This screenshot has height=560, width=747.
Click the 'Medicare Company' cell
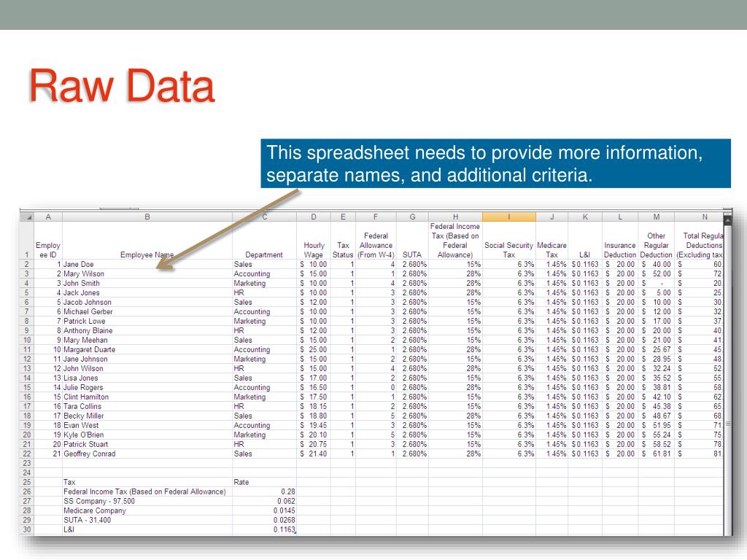click(147, 511)
